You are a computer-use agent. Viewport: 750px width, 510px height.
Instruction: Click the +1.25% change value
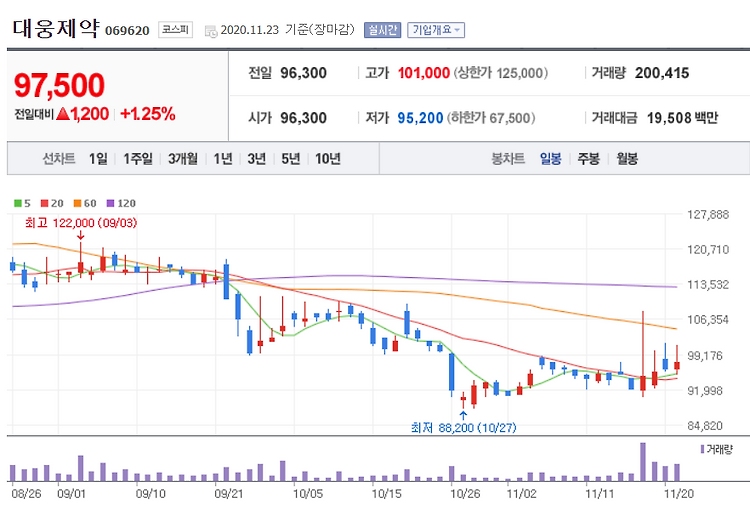pyautogui.click(x=148, y=114)
